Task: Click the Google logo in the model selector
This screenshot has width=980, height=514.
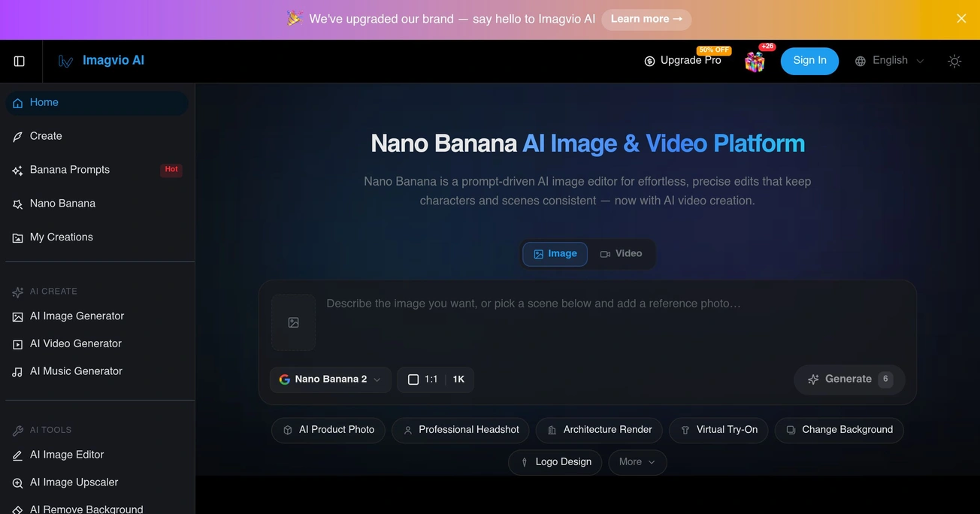Action: click(x=285, y=379)
